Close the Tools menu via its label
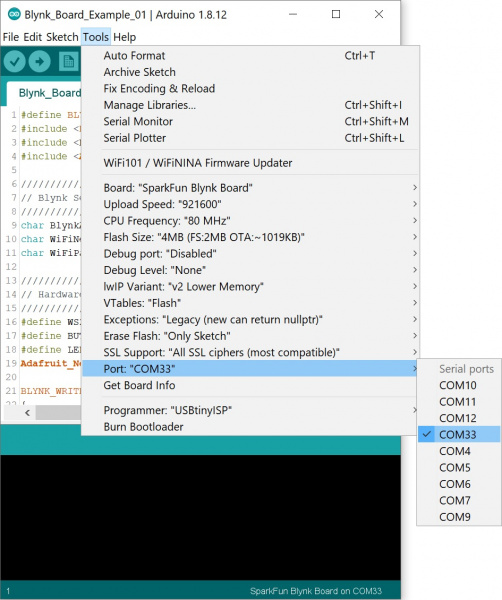This screenshot has width=502, height=600. click(x=96, y=37)
